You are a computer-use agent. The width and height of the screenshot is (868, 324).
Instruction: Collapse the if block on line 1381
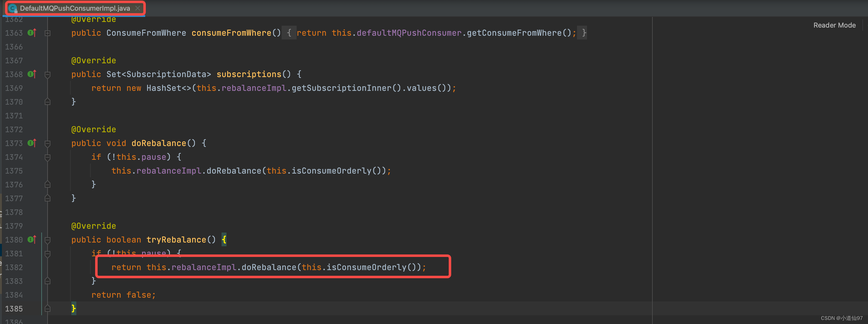pos(48,254)
